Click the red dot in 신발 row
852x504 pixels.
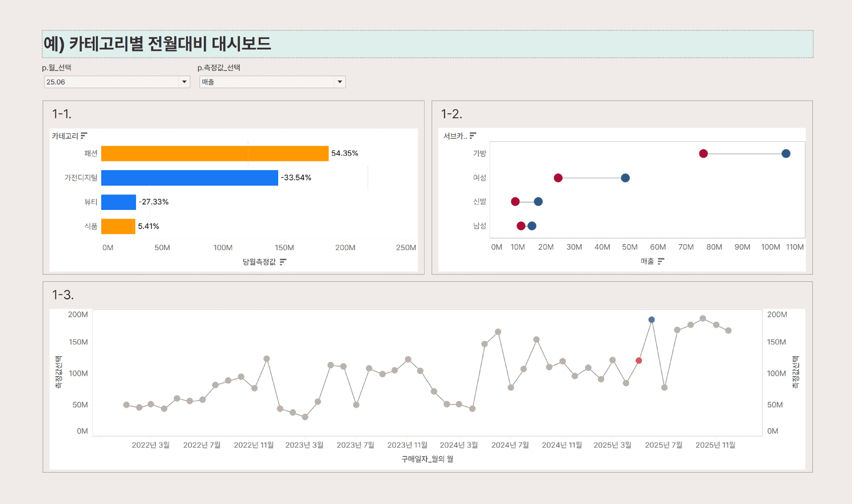515,202
